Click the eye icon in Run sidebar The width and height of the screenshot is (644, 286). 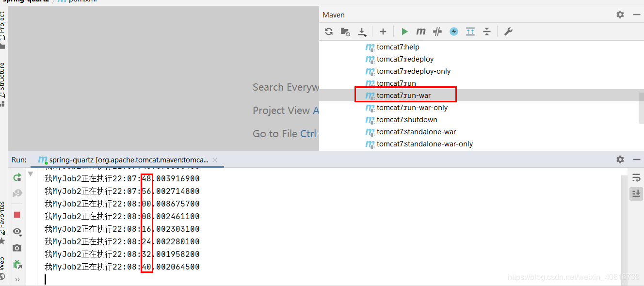(17, 232)
